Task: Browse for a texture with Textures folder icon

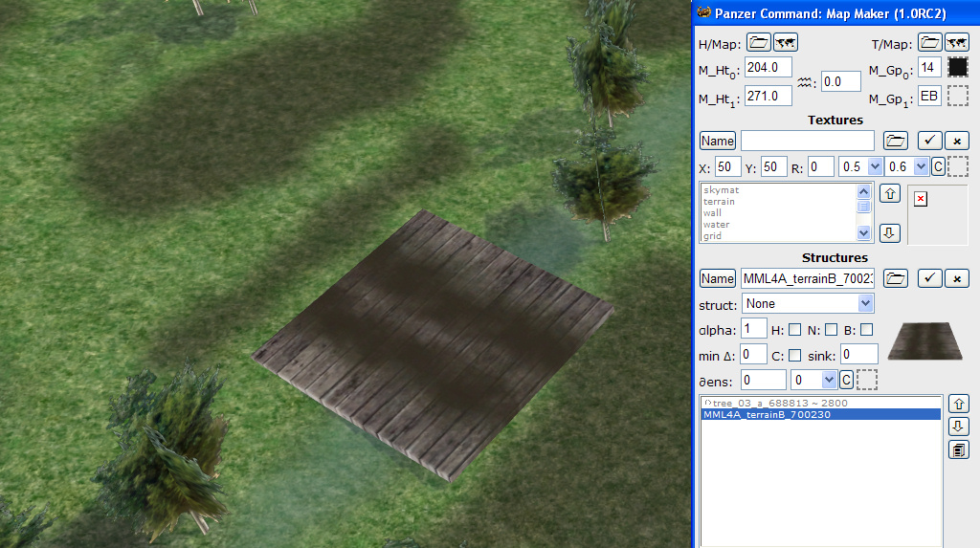Action: (896, 141)
